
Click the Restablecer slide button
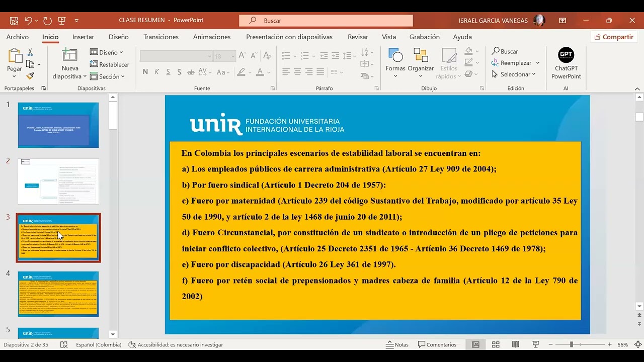click(110, 64)
